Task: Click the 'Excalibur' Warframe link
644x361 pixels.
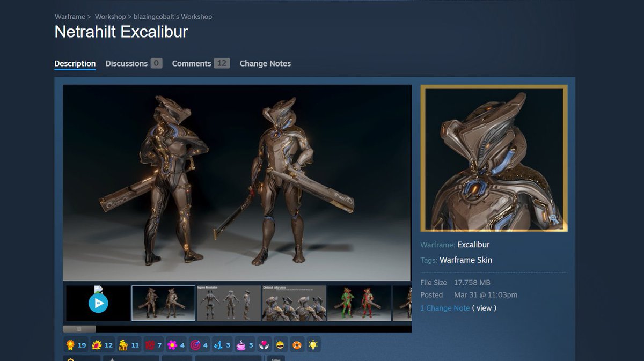Action: [x=473, y=245]
